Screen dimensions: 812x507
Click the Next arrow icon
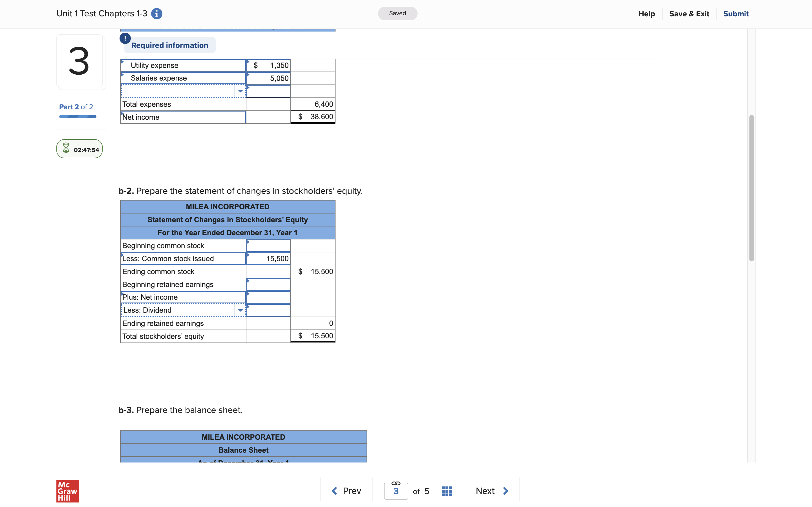pyautogui.click(x=506, y=491)
